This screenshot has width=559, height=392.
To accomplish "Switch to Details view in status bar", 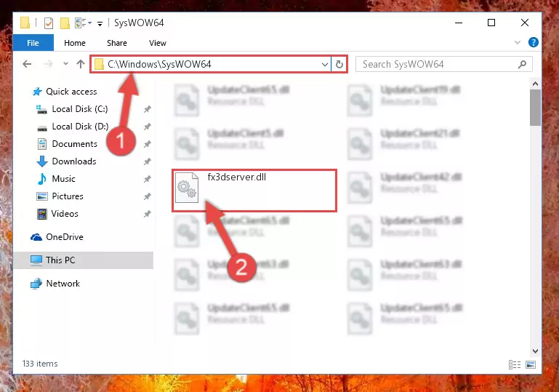I will pyautogui.click(x=515, y=364).
